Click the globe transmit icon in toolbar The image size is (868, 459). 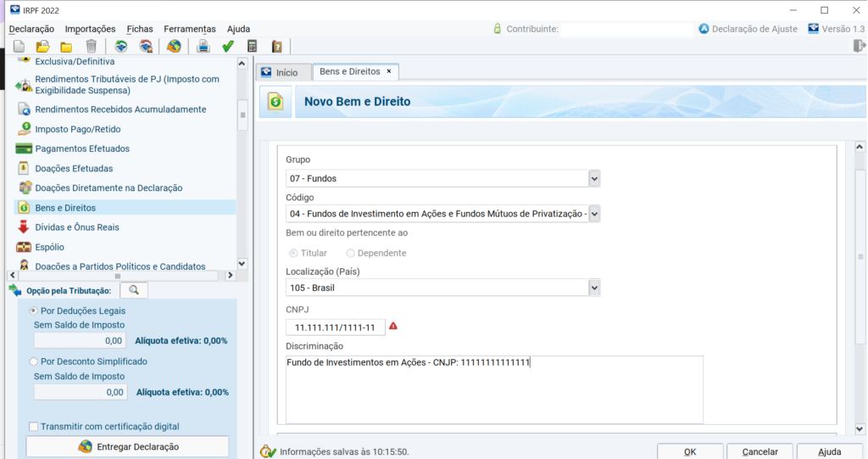pos(175,47)
